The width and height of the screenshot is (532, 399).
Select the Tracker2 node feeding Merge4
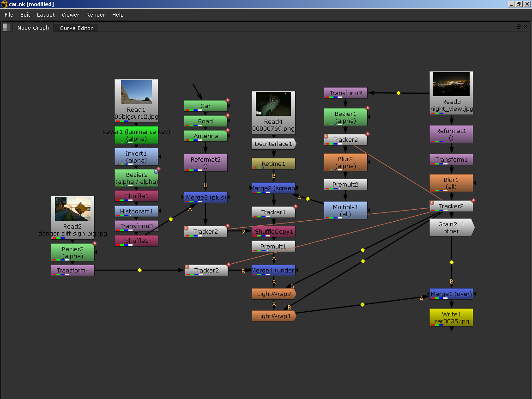pyautogui.click(x=206, y=271)
